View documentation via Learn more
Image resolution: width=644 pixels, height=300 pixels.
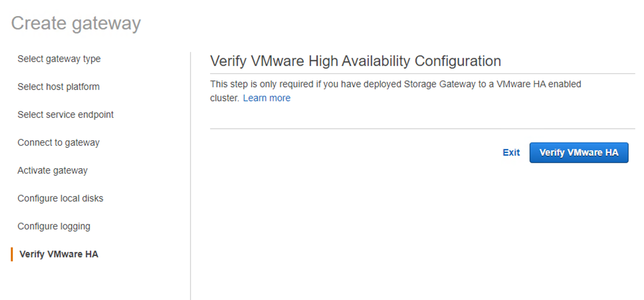(266, 98)
